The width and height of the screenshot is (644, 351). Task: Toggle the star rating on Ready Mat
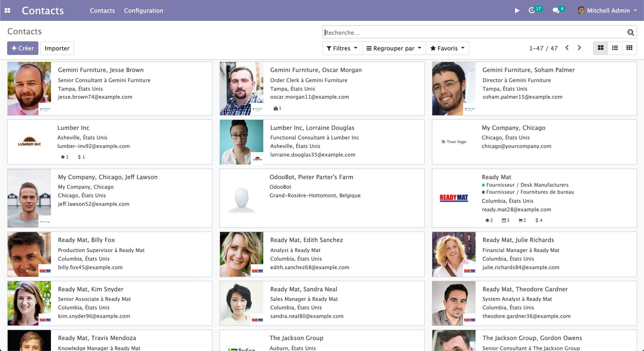click(x=487, y=220)
